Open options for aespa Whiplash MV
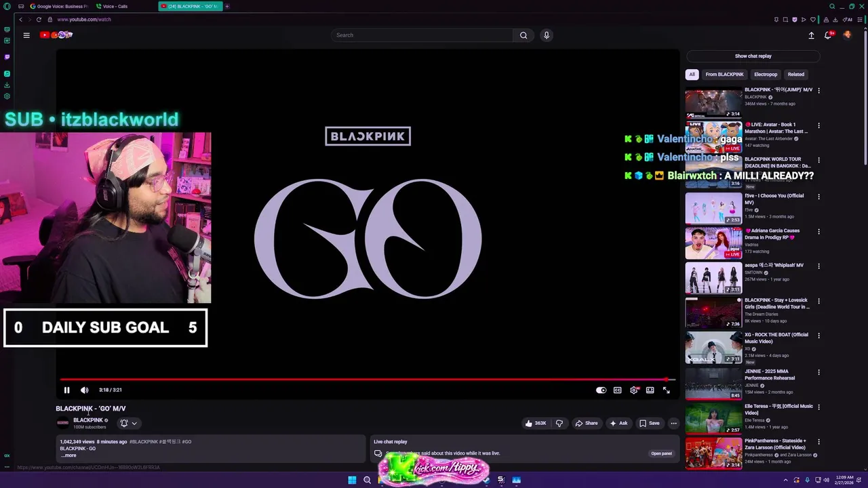The height and width of the screenshot is (488, 868). [818, 266]
